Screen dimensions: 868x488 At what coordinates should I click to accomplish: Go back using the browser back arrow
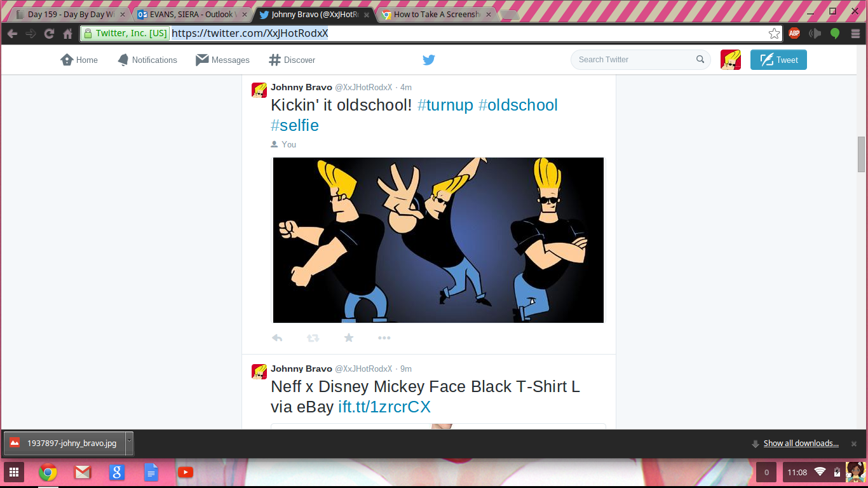12,34
